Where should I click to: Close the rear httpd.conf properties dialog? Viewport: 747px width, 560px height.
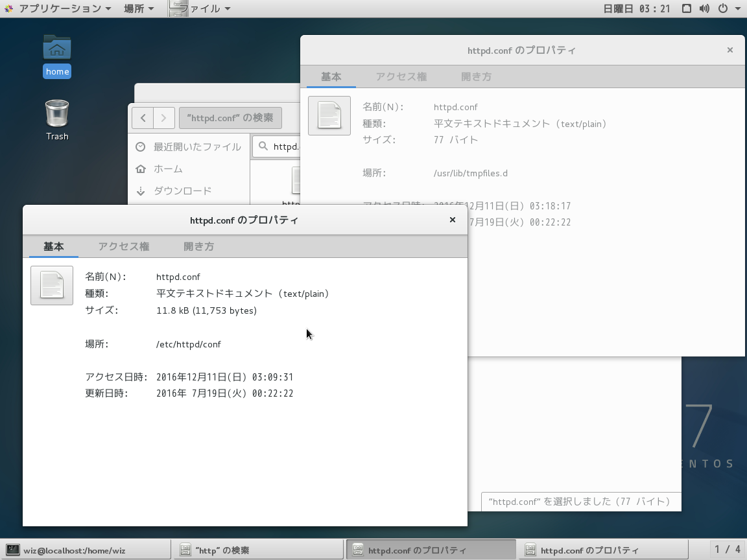coord(730,50)
